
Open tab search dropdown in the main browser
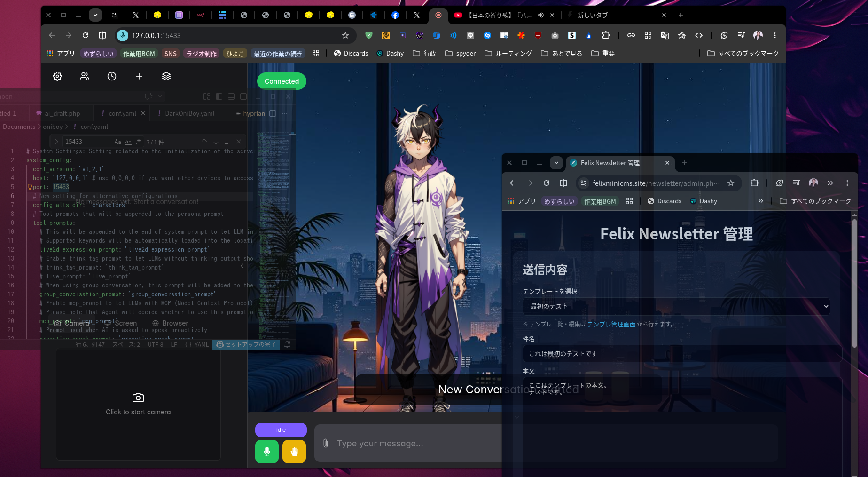click(95, 15)
